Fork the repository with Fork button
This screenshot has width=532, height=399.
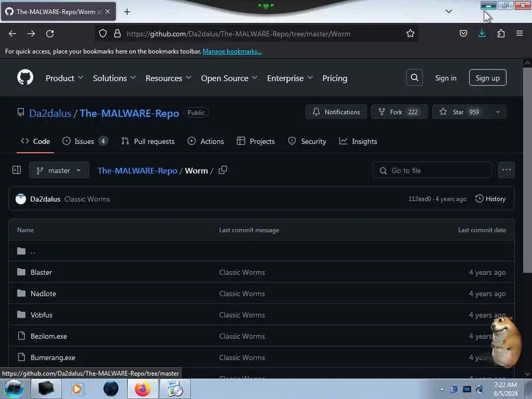point(400,112)
